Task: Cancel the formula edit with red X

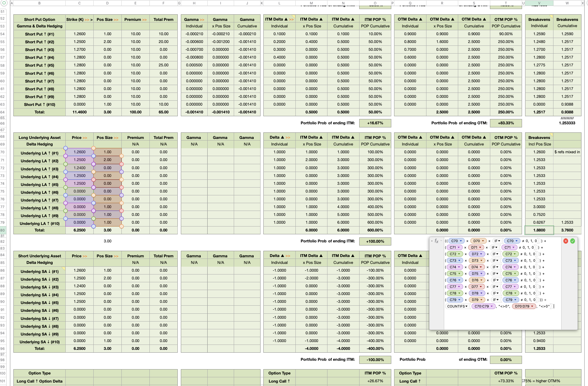Action: coord(566,241)
